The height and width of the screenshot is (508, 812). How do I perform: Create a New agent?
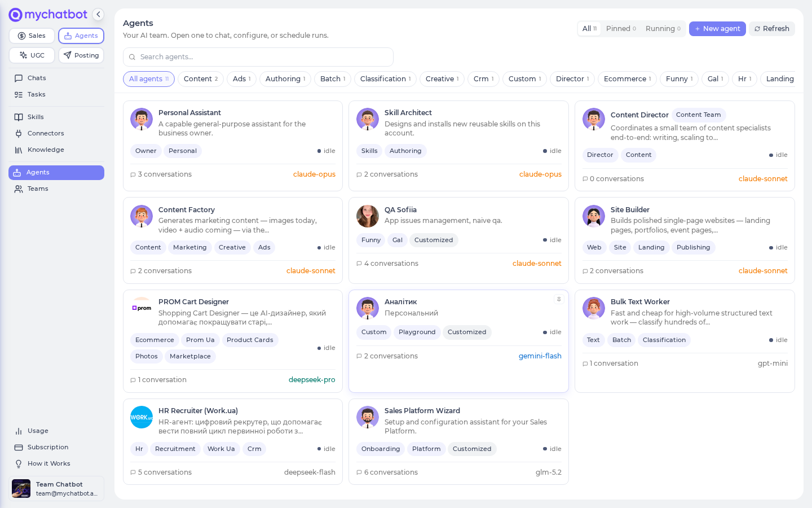coord(717,29)
